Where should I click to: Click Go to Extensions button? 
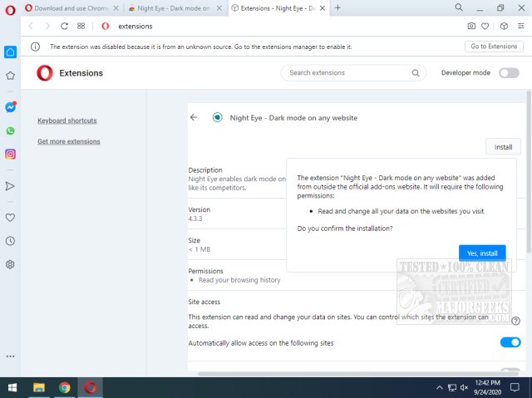(494, 47)
